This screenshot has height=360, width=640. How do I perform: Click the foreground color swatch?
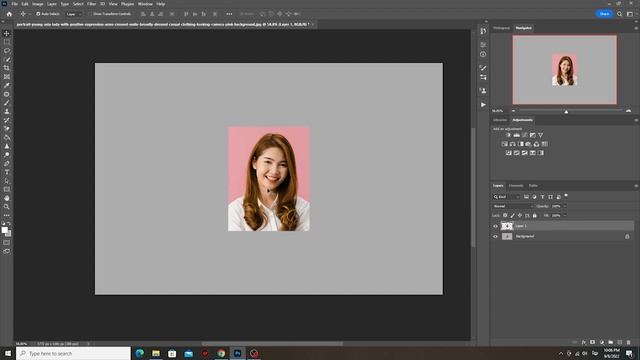pos(4,230)
